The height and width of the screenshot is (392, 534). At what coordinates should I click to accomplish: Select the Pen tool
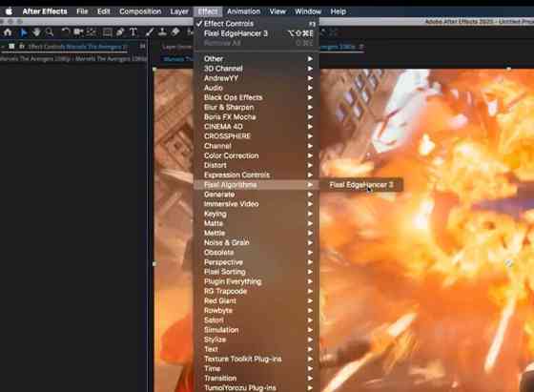(x=120, y=32)
